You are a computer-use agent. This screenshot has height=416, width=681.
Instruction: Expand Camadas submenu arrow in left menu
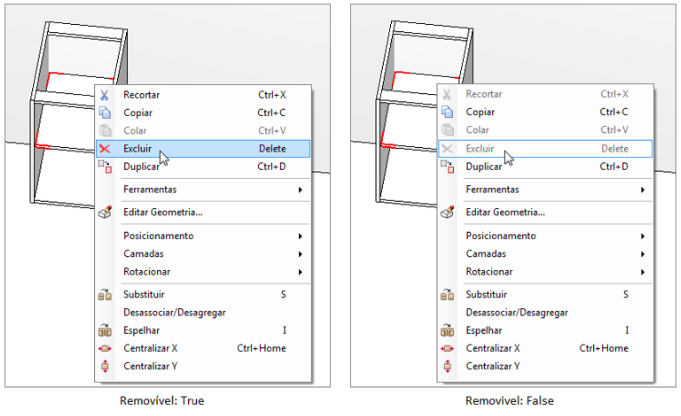(x=300, y=254)
